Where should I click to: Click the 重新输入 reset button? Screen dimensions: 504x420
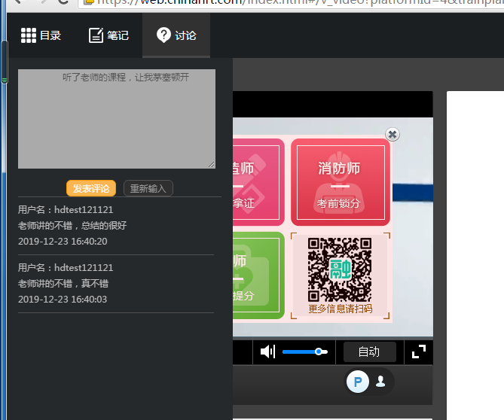148,188
